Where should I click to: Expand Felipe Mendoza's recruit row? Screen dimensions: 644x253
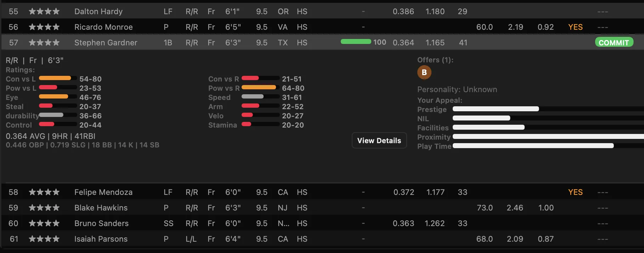[322, 192]
